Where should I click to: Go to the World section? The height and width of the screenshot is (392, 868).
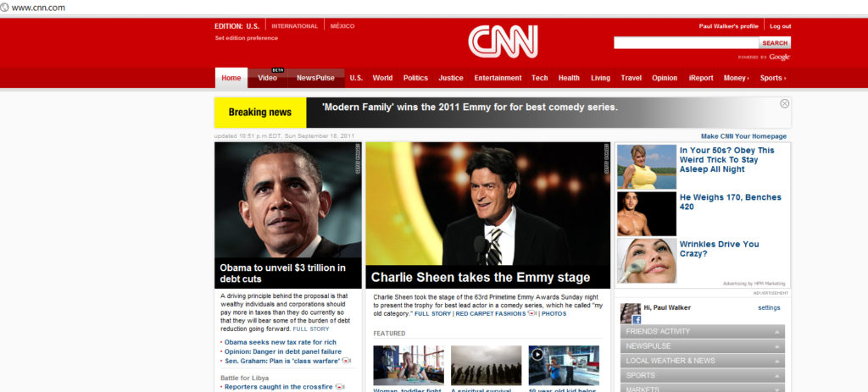click(x=382, y=78)
